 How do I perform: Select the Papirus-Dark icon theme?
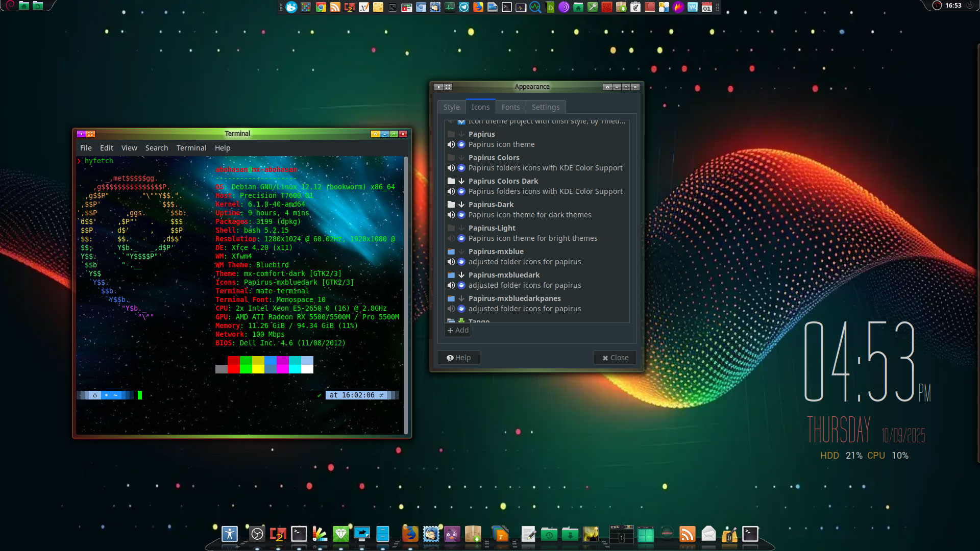pyautogui.click(x=491, y=205)
